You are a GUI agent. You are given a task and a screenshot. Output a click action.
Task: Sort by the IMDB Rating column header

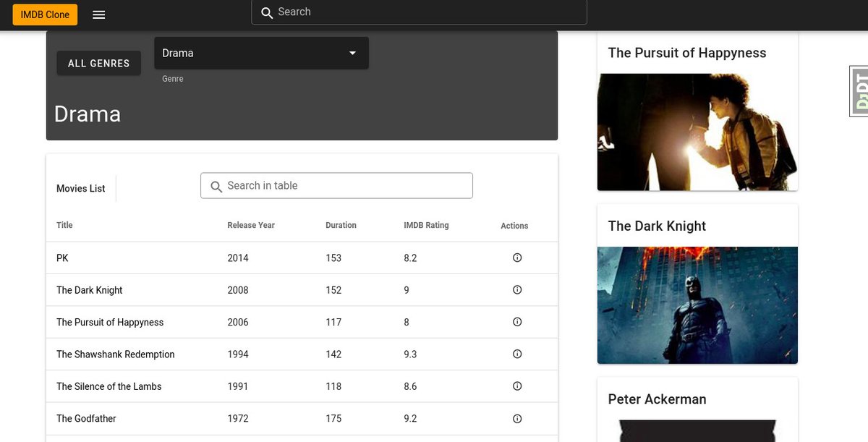click(x=426, y=225)
